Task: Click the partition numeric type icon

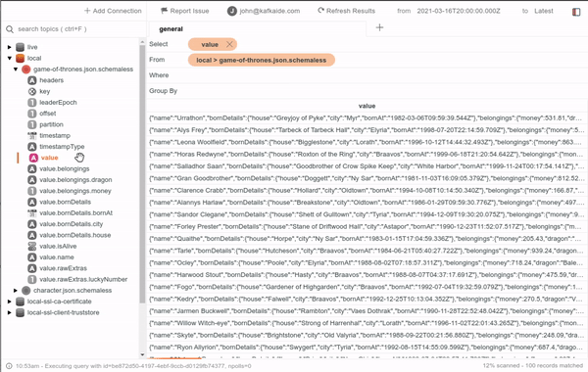Action: tap(32, 124)
